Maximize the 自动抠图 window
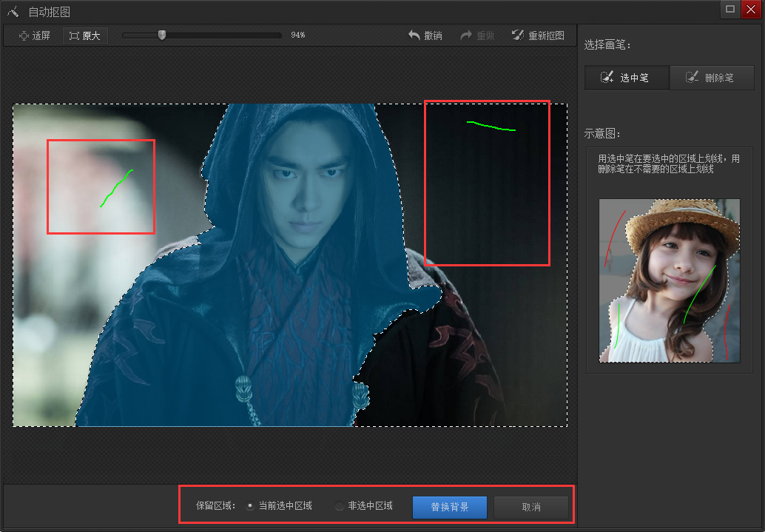Screen dimensions: 765x532 [730, 9]
